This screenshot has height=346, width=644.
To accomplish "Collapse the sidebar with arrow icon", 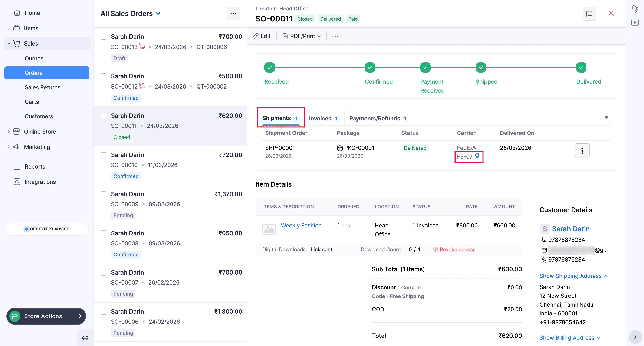I will pos(85,338).
